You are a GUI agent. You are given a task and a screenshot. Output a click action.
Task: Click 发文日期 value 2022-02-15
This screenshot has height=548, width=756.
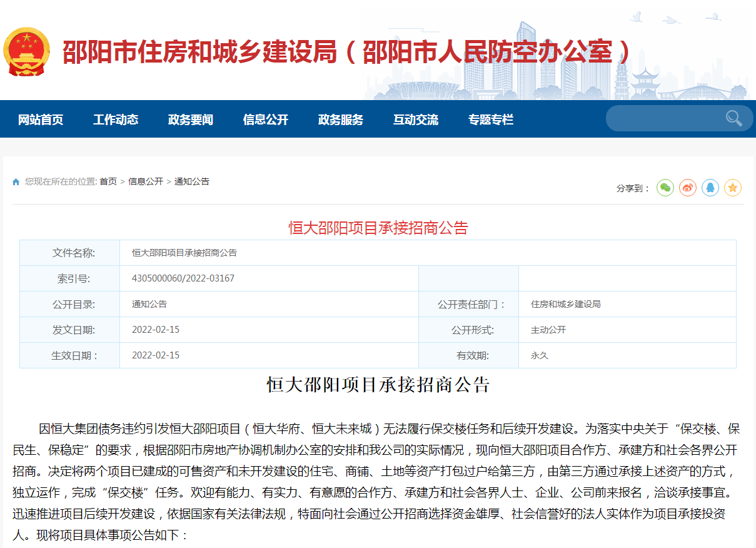pos(156,330)
